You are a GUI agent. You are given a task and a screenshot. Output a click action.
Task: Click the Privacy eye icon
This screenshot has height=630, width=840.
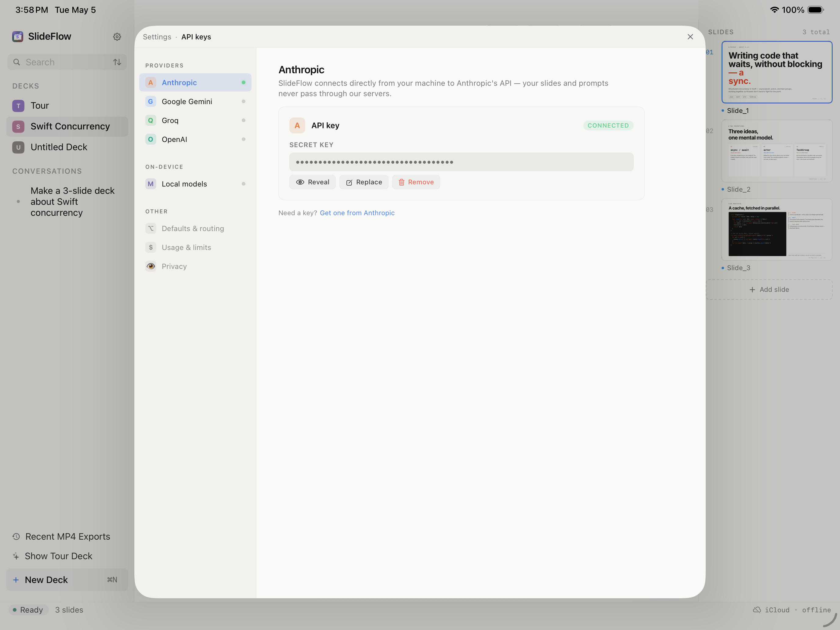tap(151, 266)
